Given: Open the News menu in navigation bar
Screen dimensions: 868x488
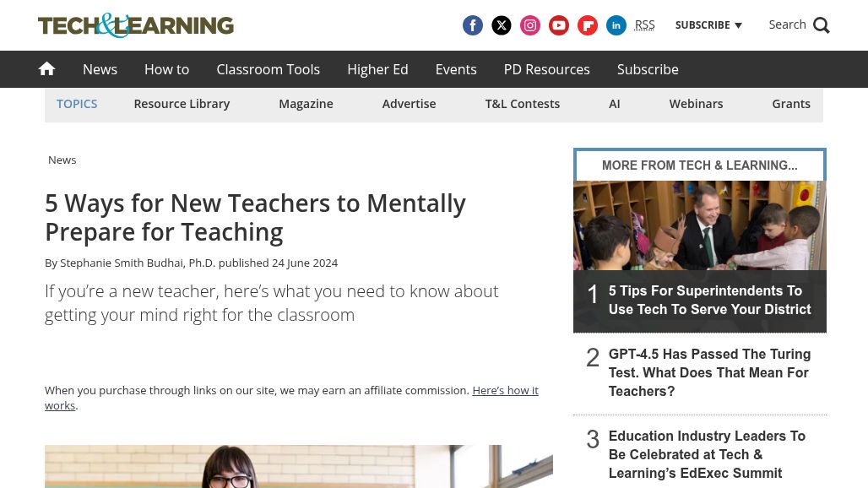Looking at the screenshot, I should click(100, 69).
